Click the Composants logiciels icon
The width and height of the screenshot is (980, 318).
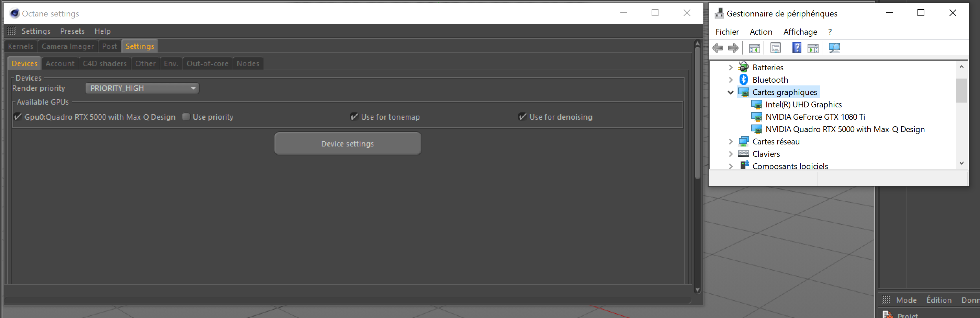(744, 165)
